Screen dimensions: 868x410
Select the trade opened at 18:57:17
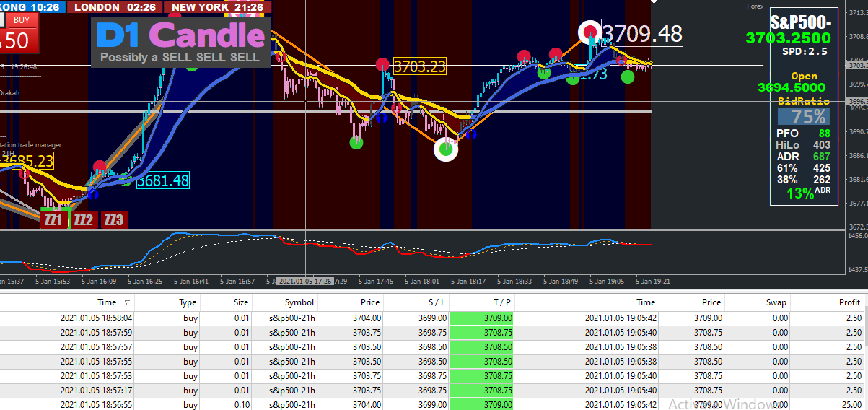point(431,391)
